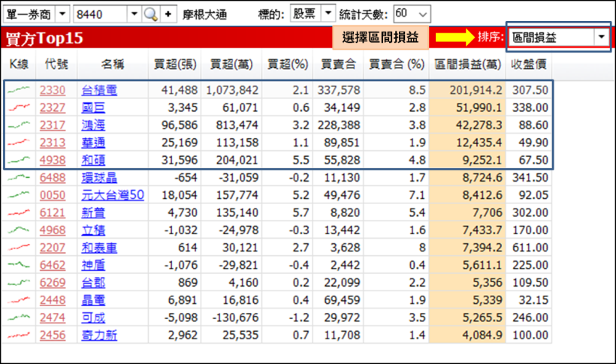The image size is (616, 364).
Task: Open K-line chart for 2330
Action: [19, 90]
